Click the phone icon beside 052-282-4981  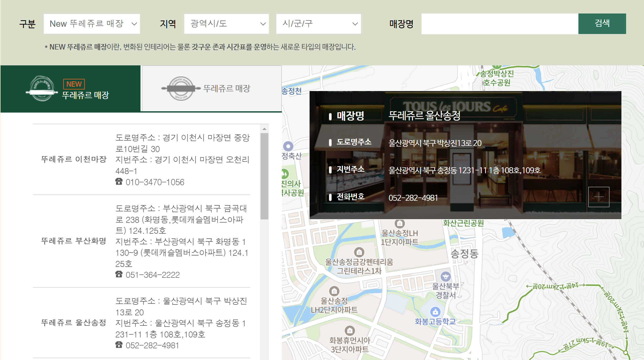click(119, 345)
